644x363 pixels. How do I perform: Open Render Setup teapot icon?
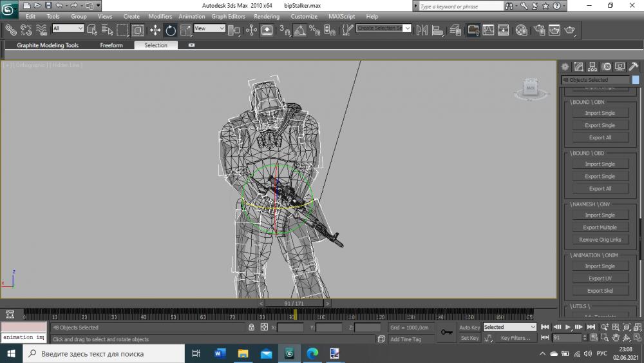538,30
